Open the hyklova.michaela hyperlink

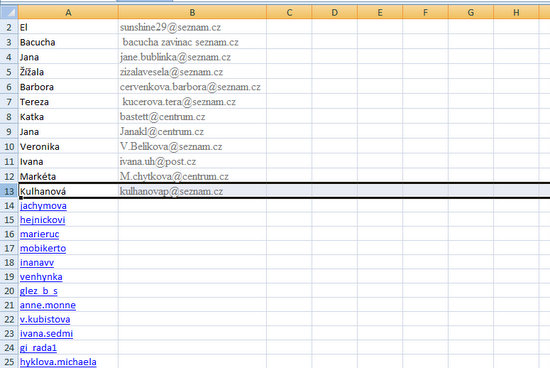tap(58, 362)
